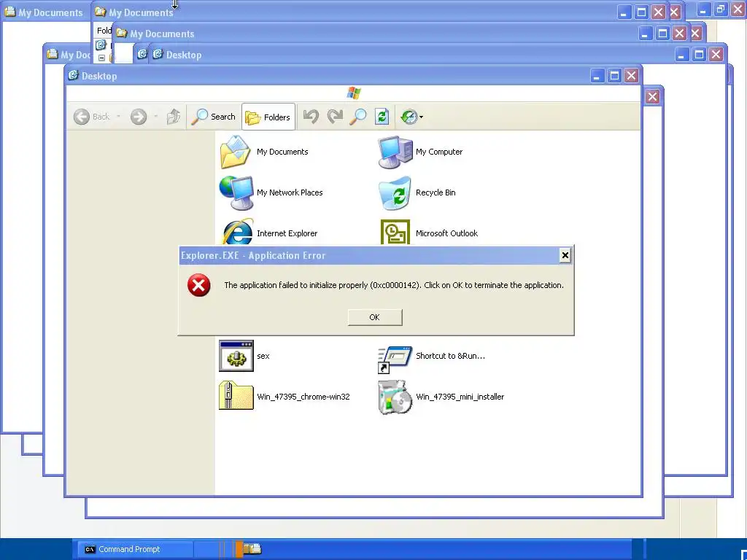The width and height of the screenshot is (747, 560).
Task: Click the My Computer item label
Action: point(439,152)
